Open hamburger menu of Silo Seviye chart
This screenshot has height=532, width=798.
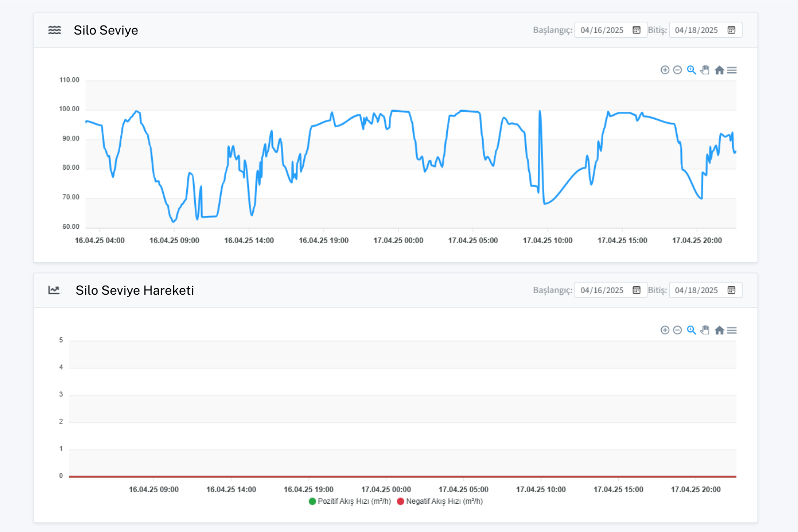point(732,70)
